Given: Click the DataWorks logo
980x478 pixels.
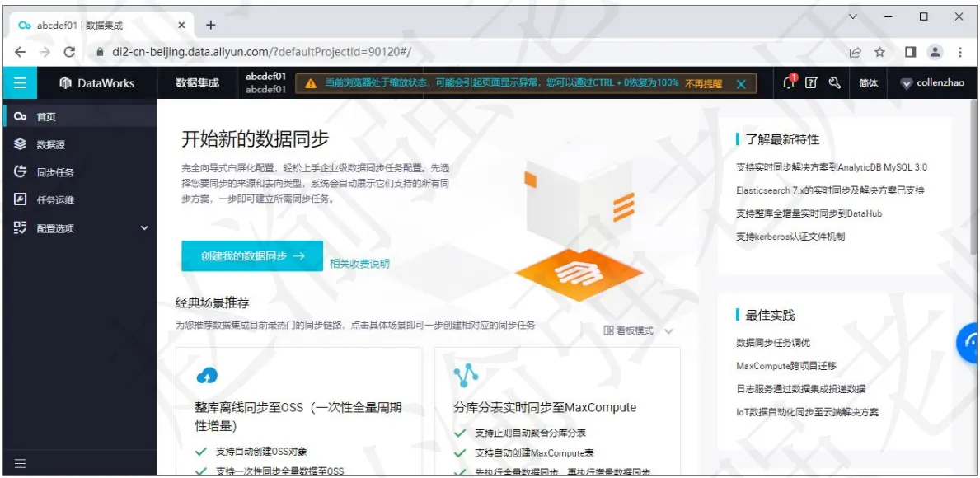Looking at the screenshot, I should pyautogui.click(x=97, y=83).
